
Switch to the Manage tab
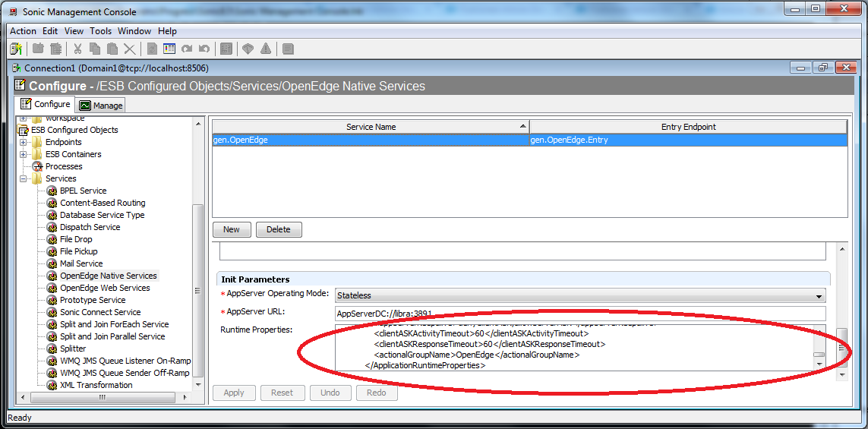(101, 106)
